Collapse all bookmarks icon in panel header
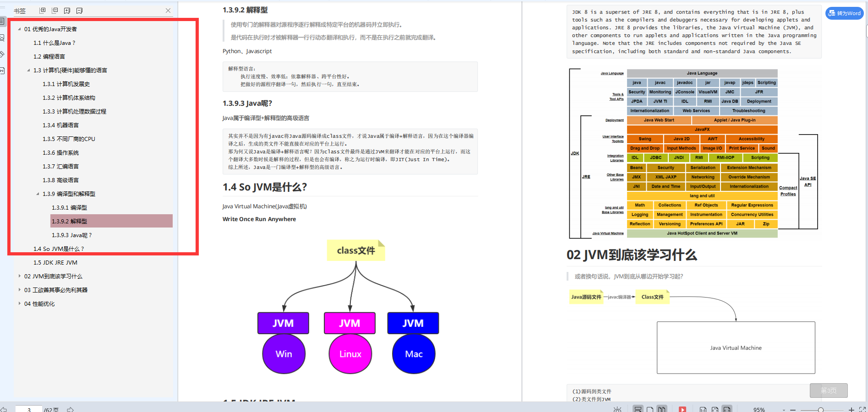The width and height of the screenshot is (868, 412). click(x=55, y=11)
